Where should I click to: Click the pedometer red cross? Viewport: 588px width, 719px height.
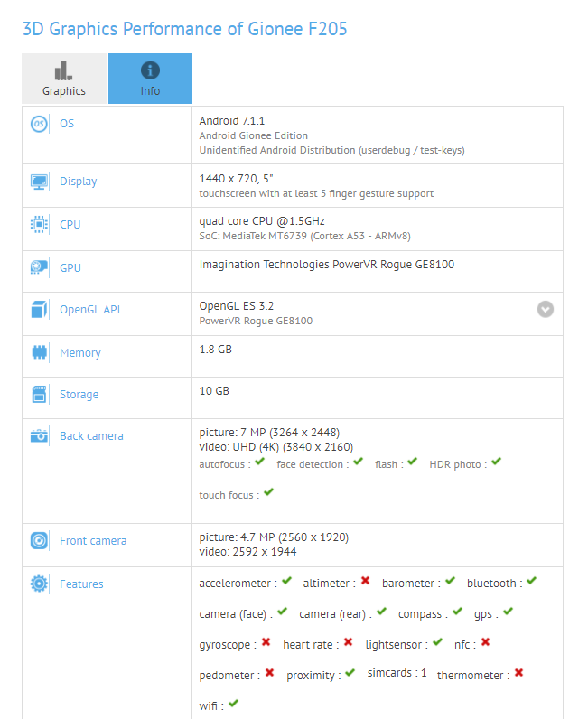pyautogui.click(x=269, y=673)
